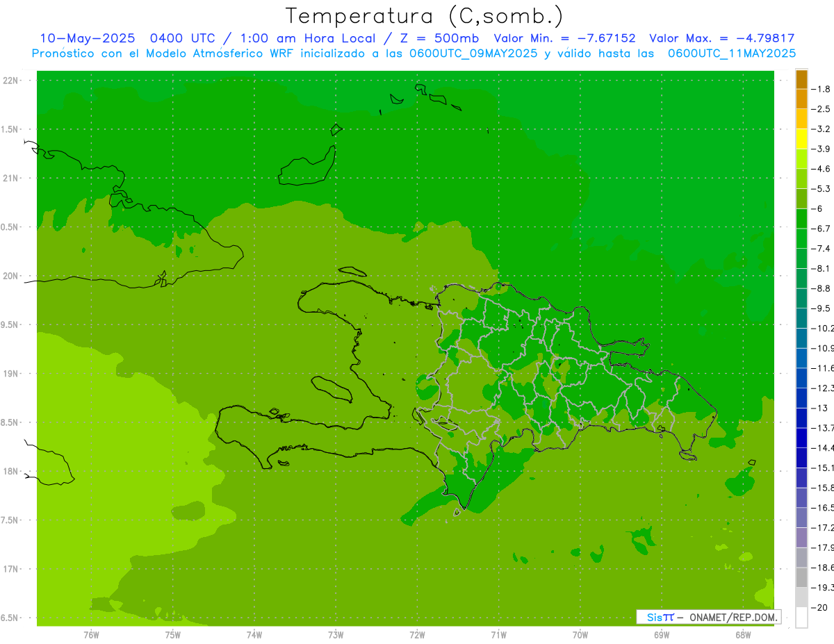
Task: Click the '70W' longitude label
Action: coord(580,635)
